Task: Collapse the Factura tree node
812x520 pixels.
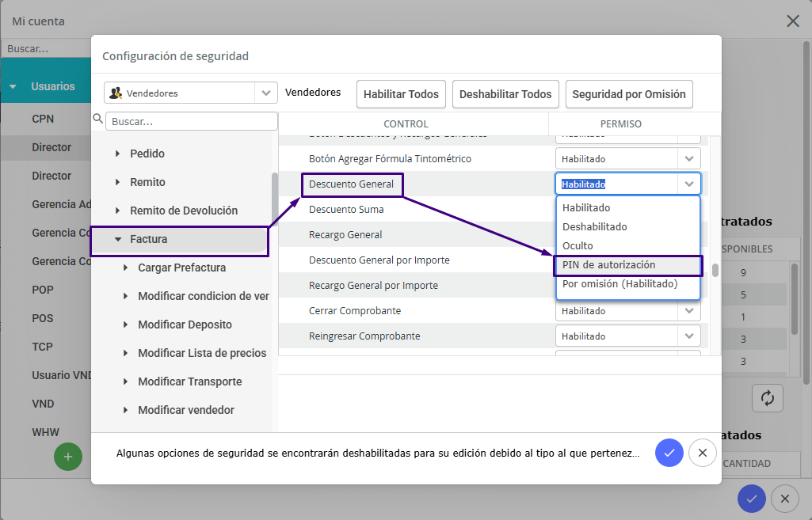Action: (118, 239)
